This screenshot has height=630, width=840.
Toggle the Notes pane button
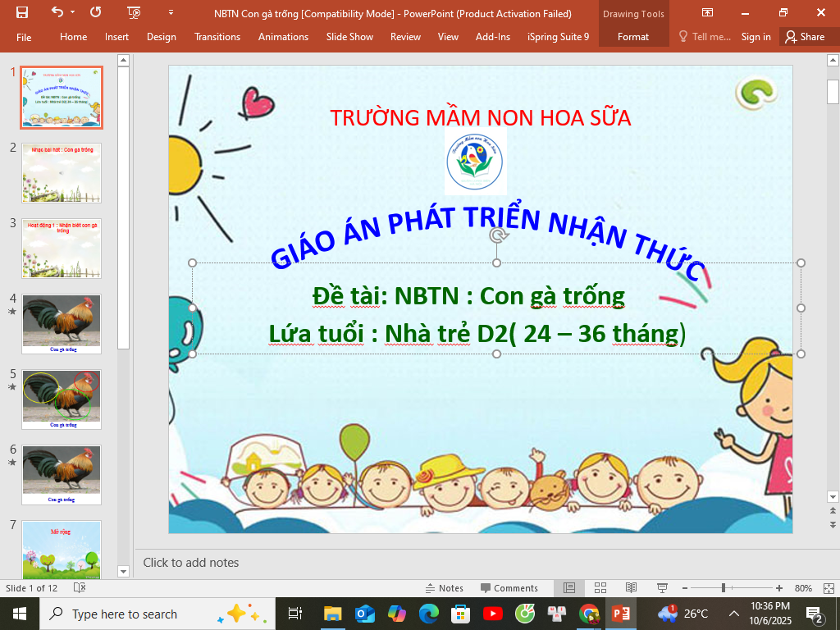(x=444, y=588)
